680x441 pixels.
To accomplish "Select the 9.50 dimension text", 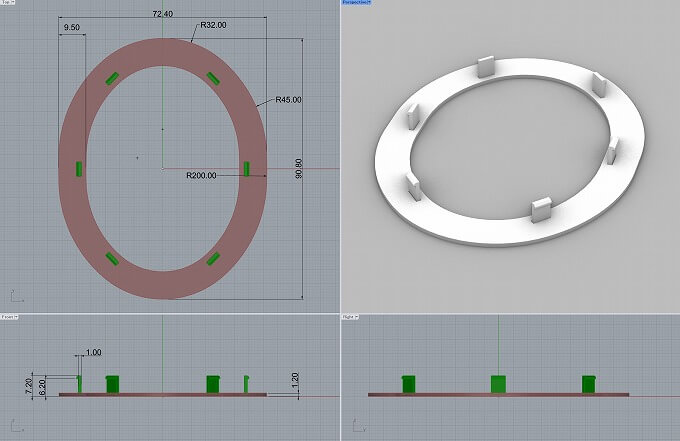I will coord(71,28).
